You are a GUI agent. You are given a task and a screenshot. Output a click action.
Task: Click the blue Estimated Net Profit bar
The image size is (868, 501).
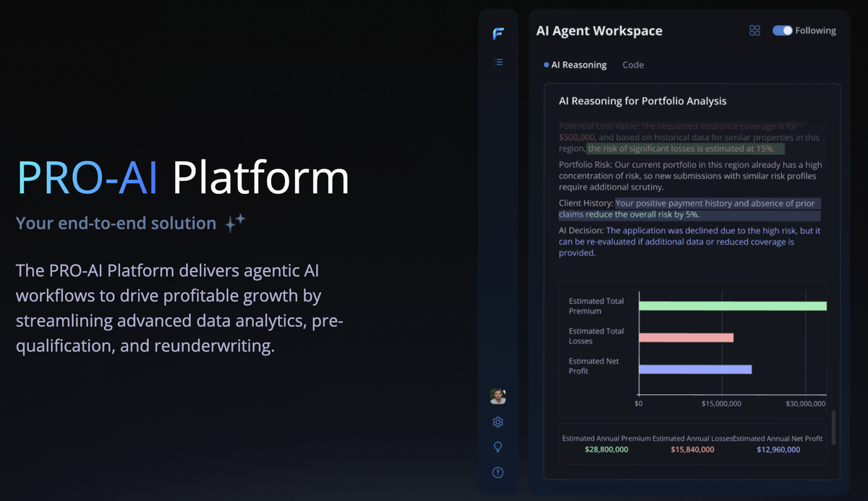[694, 369]
